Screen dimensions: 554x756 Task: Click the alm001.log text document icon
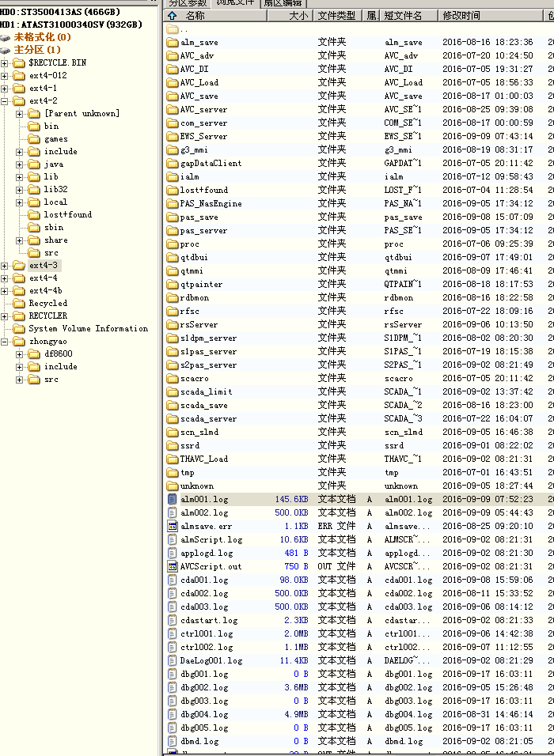point(173,500)
